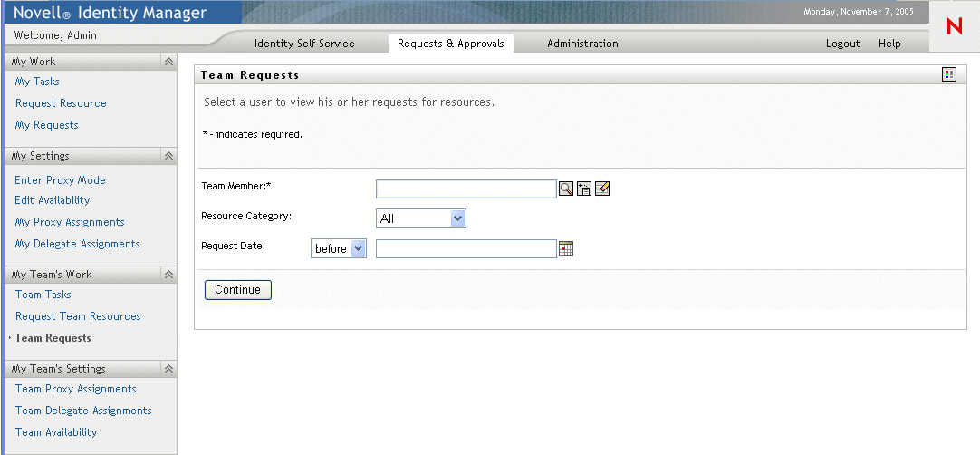Image resolution: width=980 pixels, height=455 pixels.
Task: Go to Team Delegate Assignments
Action: coord(83,411)
